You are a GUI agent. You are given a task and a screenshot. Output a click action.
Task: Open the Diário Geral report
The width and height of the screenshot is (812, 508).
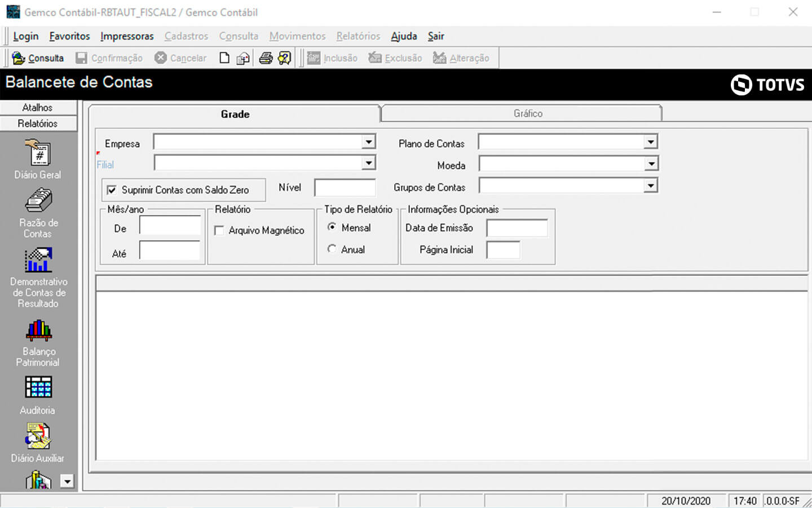38,159
